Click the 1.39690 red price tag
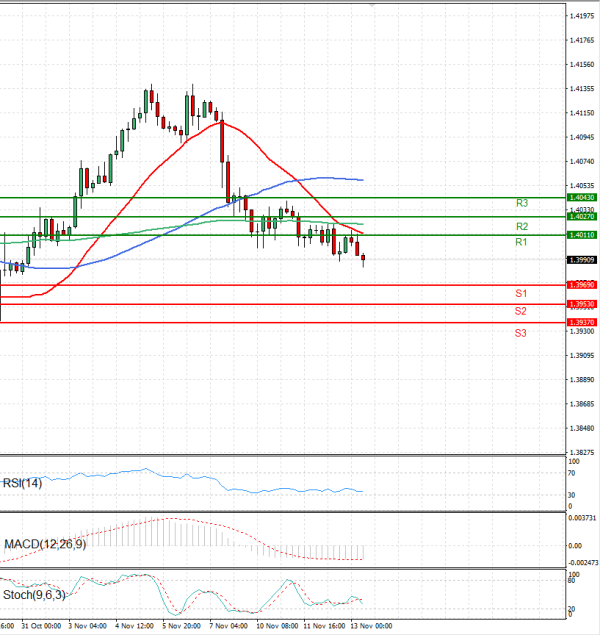Image resolution: width=600 pixels, height=635 pixels. coord(582,285)
